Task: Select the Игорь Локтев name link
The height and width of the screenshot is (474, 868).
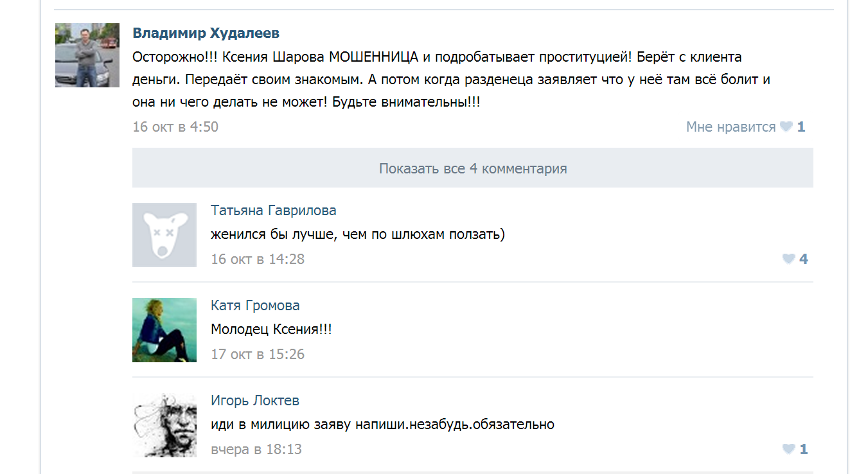Action: click(255, 401)
